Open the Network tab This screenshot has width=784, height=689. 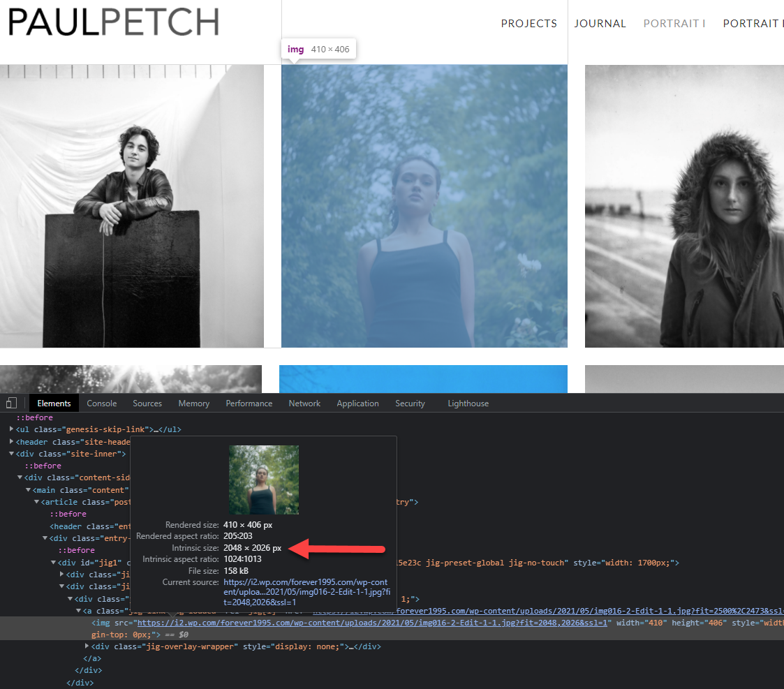point(304,403)
